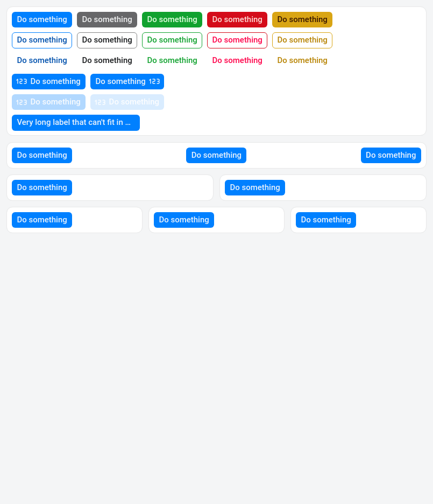Select the borderless green text Do something button
The width and height of the screenshot is (433, 504).
pyautogui.click(x=172, y=61)
